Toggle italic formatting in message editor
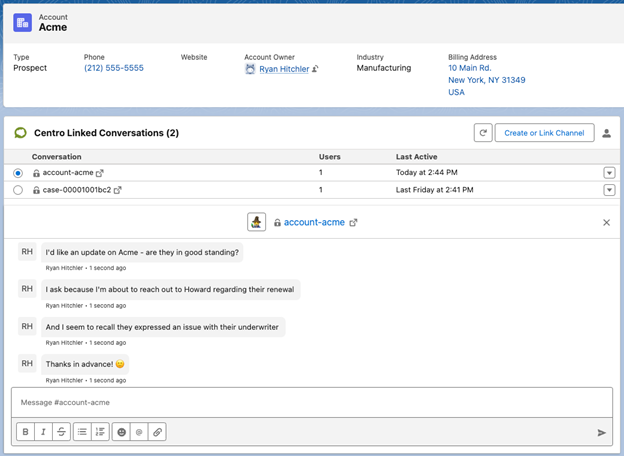 pyautogui.click(x=43, y=432)
